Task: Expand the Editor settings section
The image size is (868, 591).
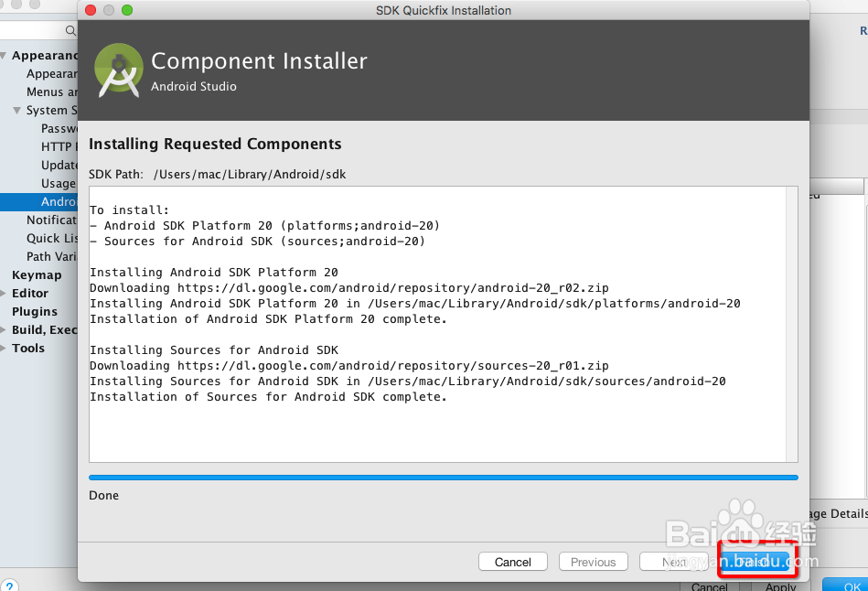Action: pyautogui.click(x=4, y=293)
